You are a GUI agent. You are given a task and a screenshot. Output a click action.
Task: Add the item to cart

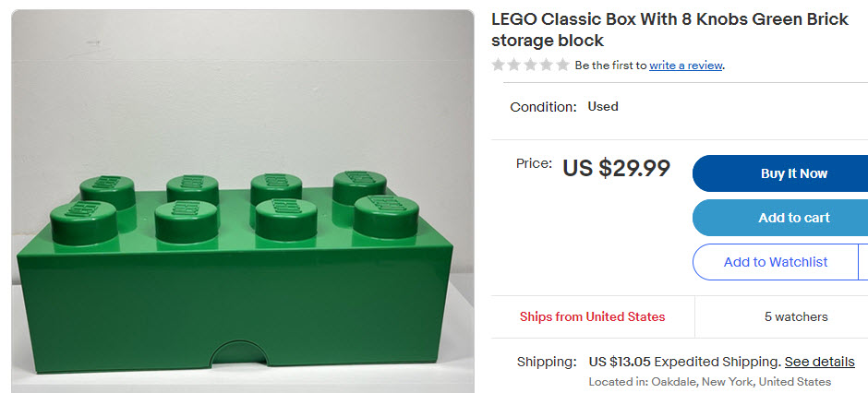pyautogui.click(x=780, y=218)
